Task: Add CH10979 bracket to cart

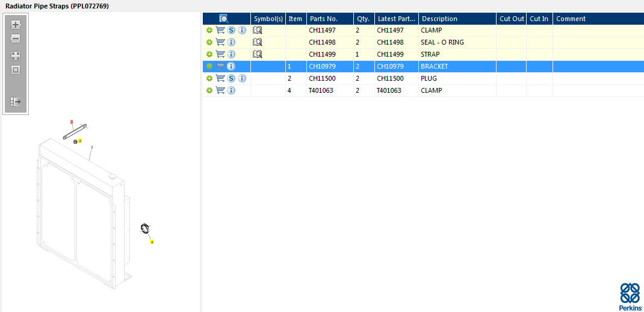Action: (x=220, y=66)
